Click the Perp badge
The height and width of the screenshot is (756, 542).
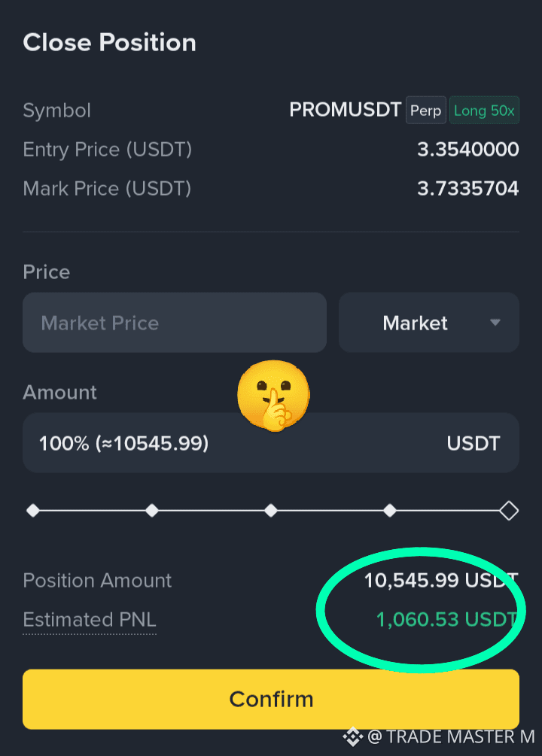tap(425, 111)
